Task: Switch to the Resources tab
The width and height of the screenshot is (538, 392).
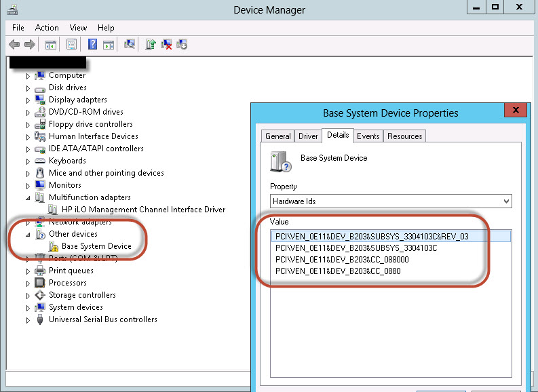Action: 405,136
